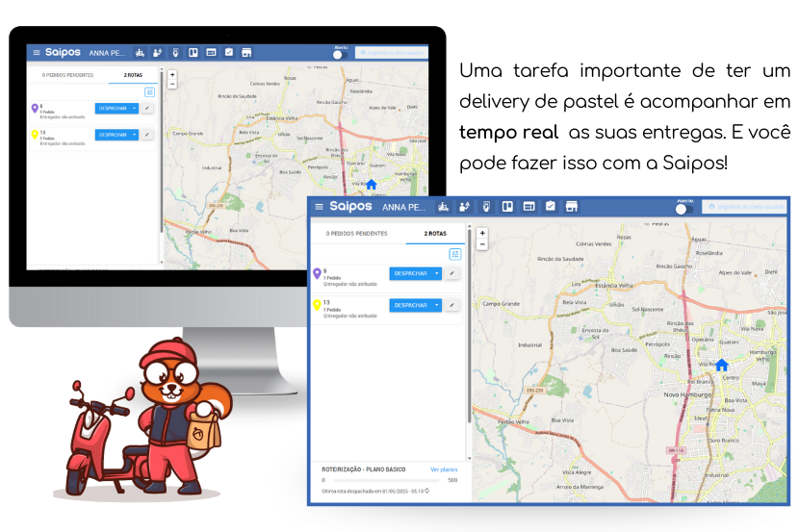Click card machine icon in front window toolbar

point(486,207)
